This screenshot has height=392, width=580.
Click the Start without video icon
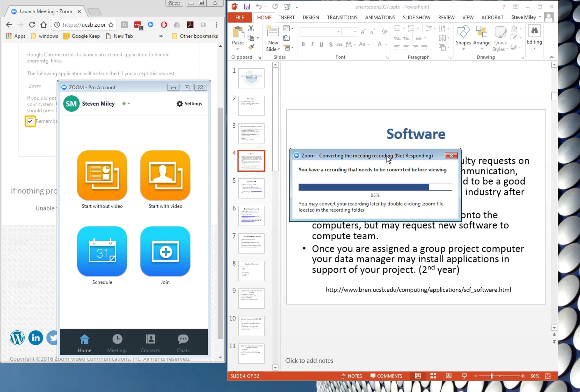click(x=102, y=175)
